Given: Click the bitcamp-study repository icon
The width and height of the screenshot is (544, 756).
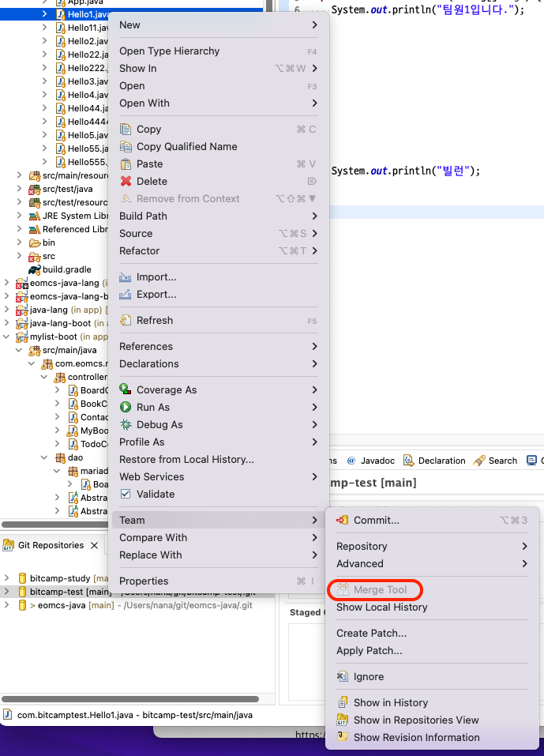Looking at the screenshot, I should 22,578.
